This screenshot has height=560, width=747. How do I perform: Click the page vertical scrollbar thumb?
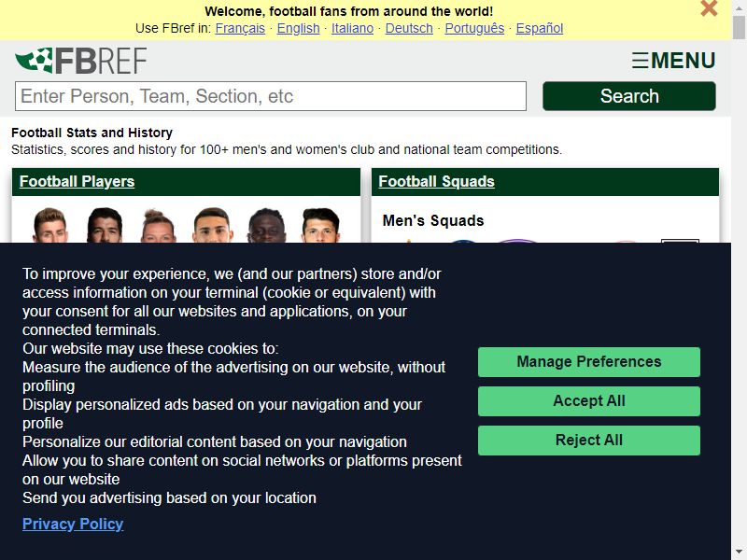coord(739,28)
